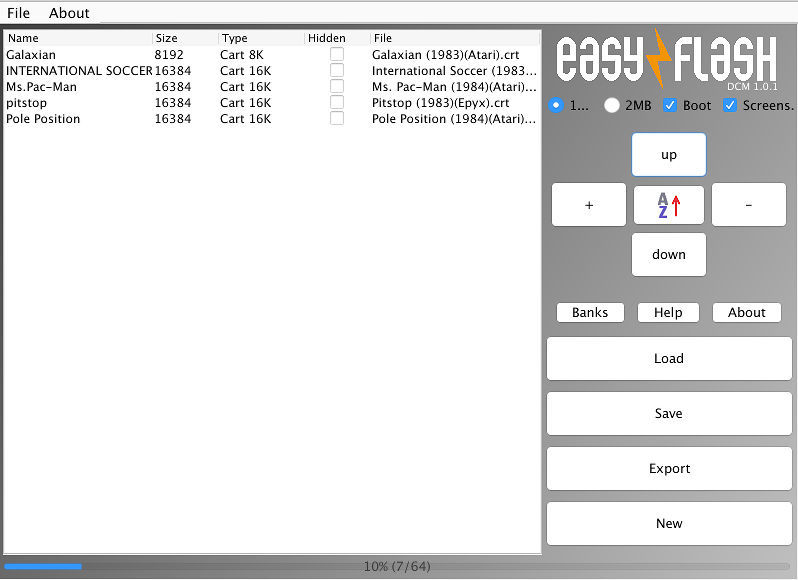Click the minus button
This screenshot has width=798, height=580.
(749, 205)
